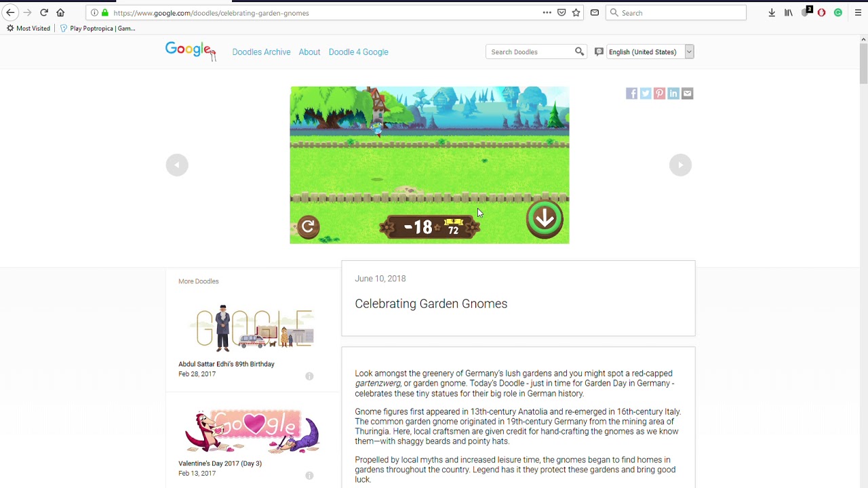The image size is (868, 488).
Task: Click the Doodles search magnifier icon
Action: tap(579, 52)
